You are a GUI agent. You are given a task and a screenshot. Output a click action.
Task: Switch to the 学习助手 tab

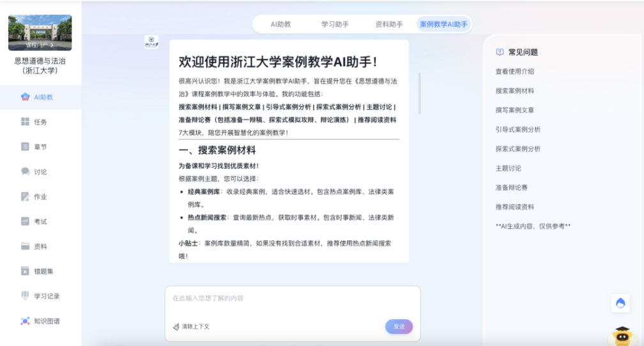[x=335, y=24]
